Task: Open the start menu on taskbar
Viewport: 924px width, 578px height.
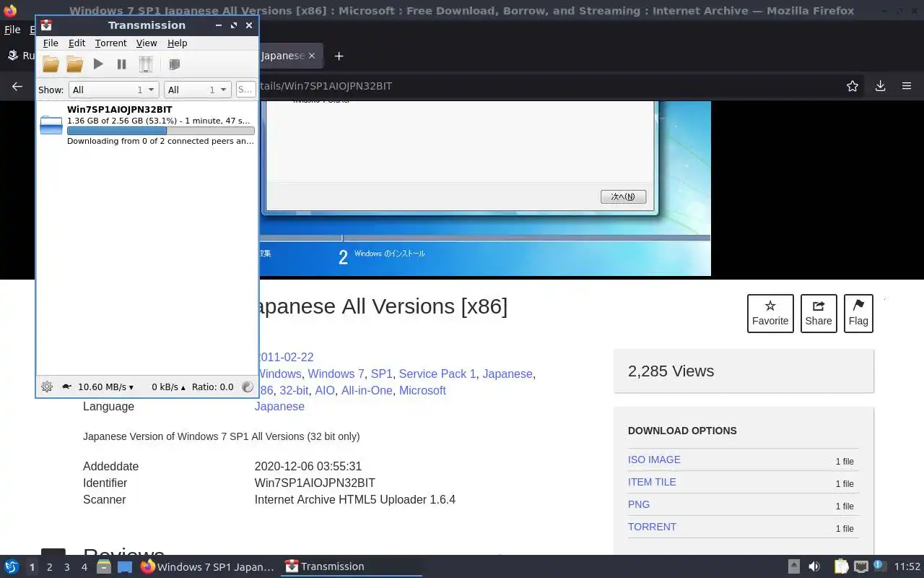Action: point(12,566)
